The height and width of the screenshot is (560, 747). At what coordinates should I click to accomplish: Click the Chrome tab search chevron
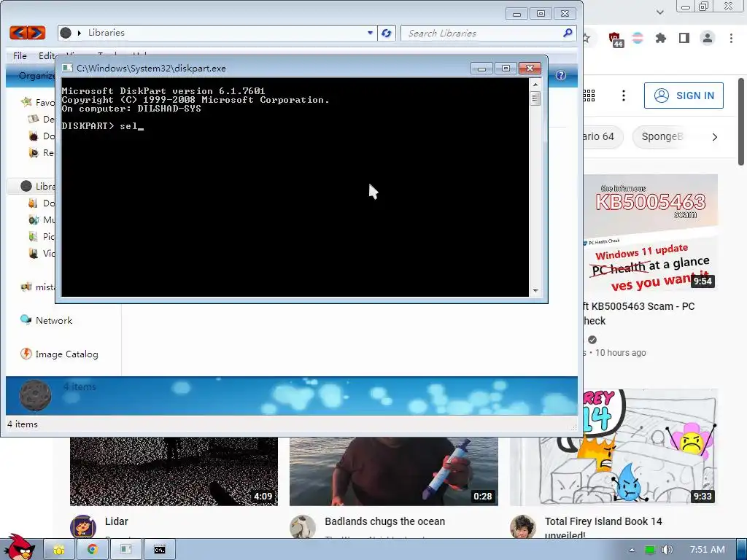(x=659, y=12)
